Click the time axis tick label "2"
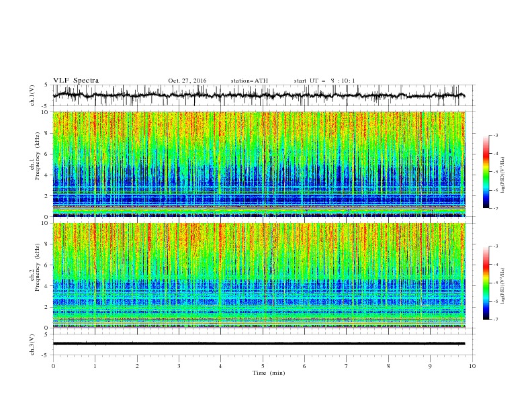 [137, 366]
